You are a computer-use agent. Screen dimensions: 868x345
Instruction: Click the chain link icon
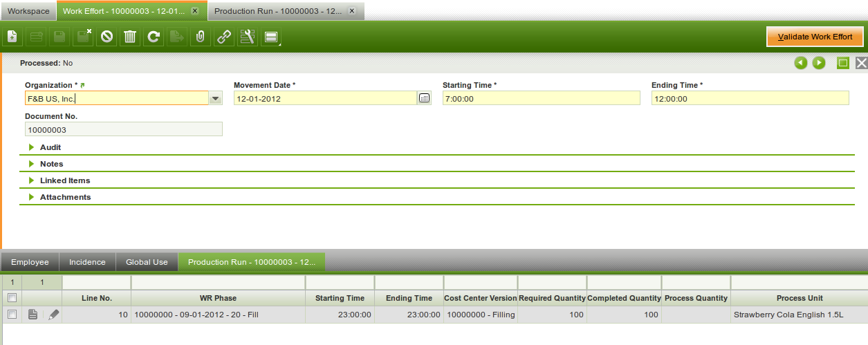(x=224, y=37)
